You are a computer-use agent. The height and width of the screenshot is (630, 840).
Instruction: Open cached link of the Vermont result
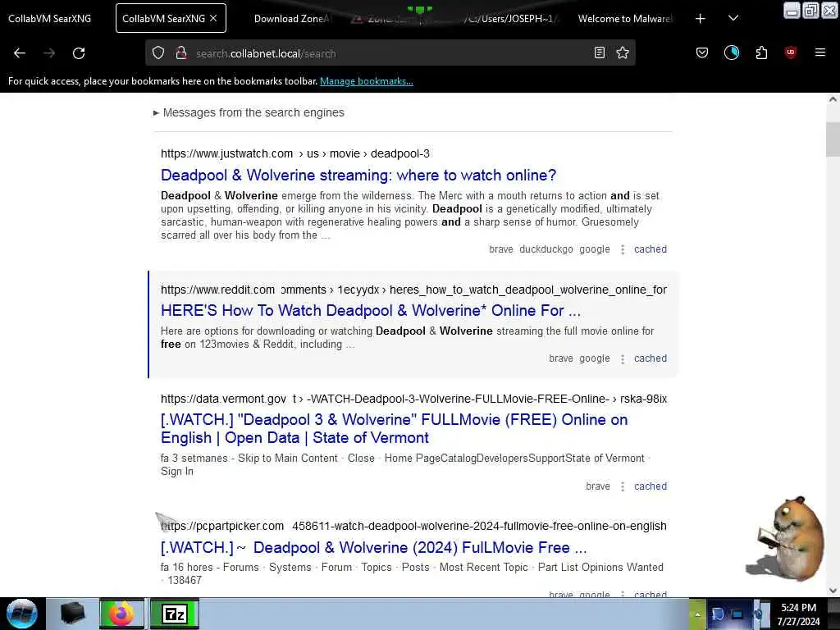[651, 486]
